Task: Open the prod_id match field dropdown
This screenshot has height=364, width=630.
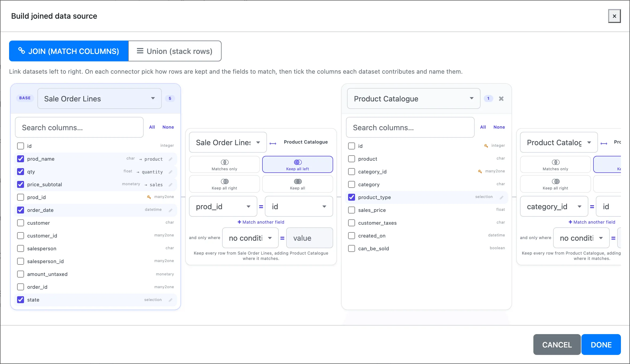Action: (223, 206)
